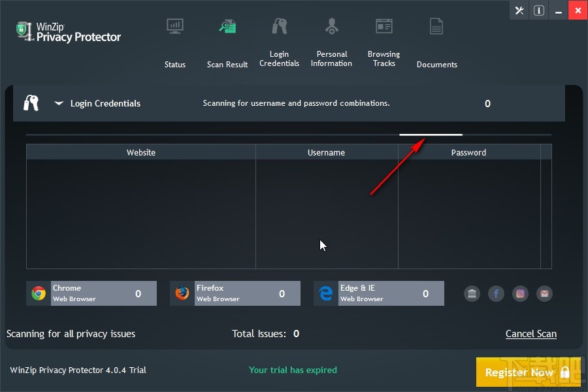Open Browsing Tracks window icon
The image size is (588, 392).
pyautogui.click(x=384, y=26)
